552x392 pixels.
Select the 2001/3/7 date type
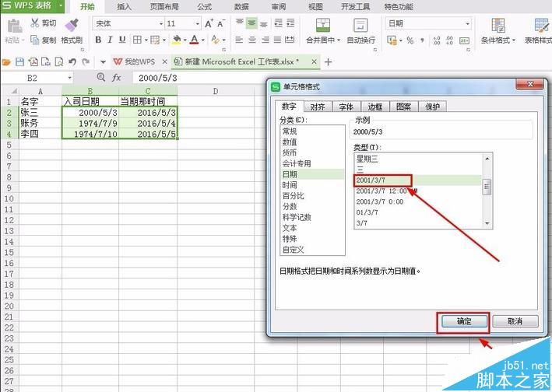click(x=417, y=180)
